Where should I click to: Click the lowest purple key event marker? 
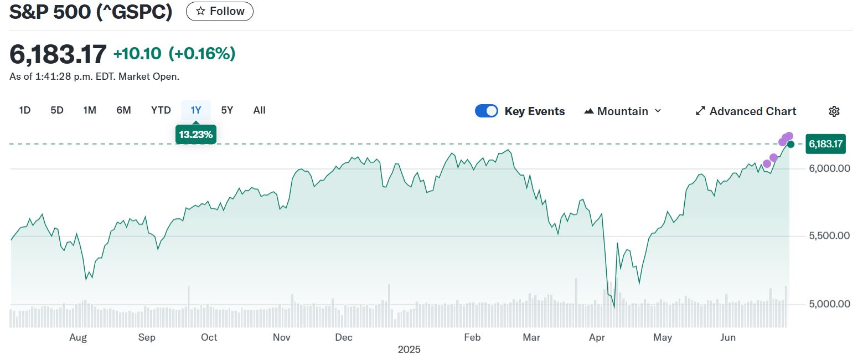[x=767, y=163]
